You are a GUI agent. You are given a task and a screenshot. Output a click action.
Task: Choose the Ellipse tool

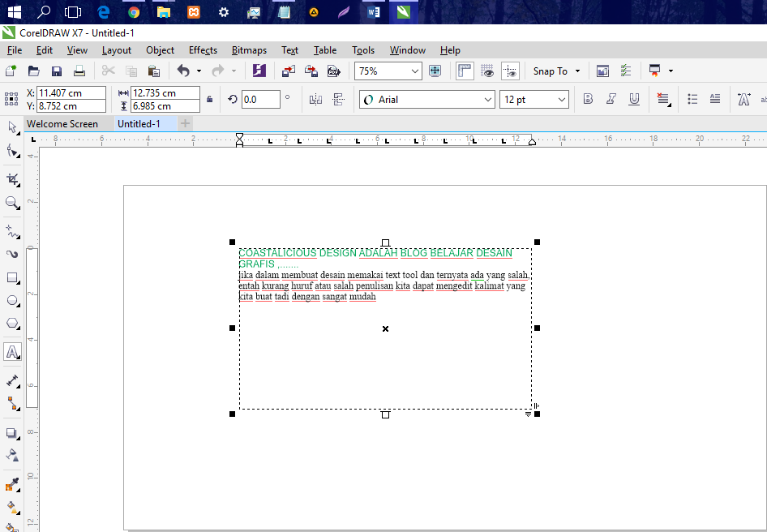(x=12, y=302)
